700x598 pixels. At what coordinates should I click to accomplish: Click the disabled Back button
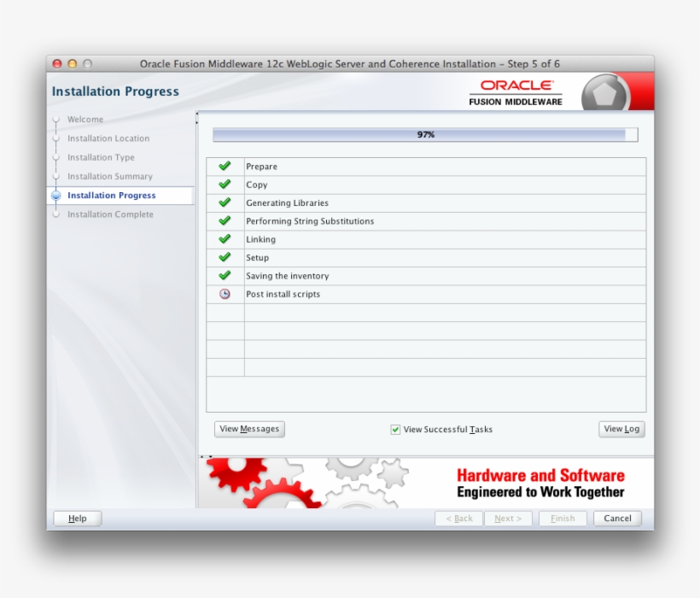(x=459, y=519)
